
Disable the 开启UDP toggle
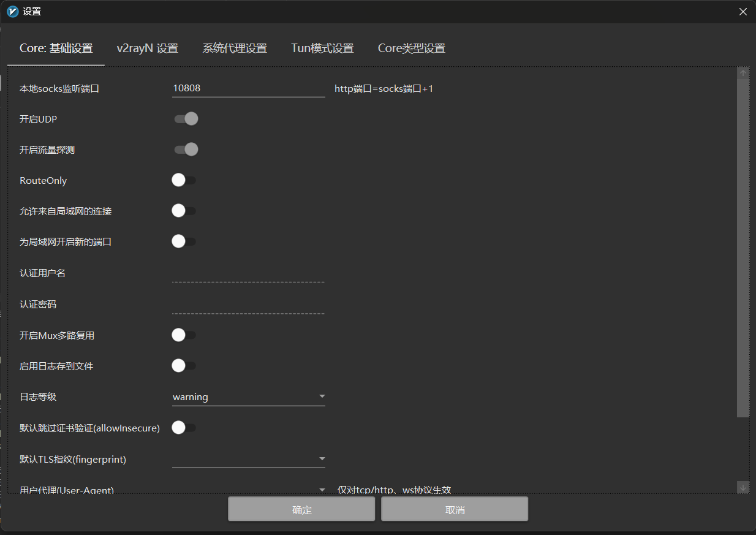[186, 119]
